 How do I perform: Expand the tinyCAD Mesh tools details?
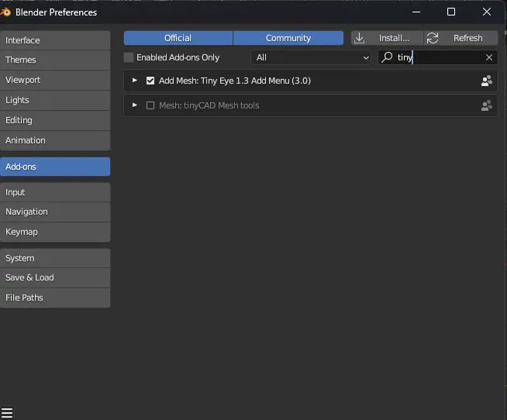coord(135,105)
